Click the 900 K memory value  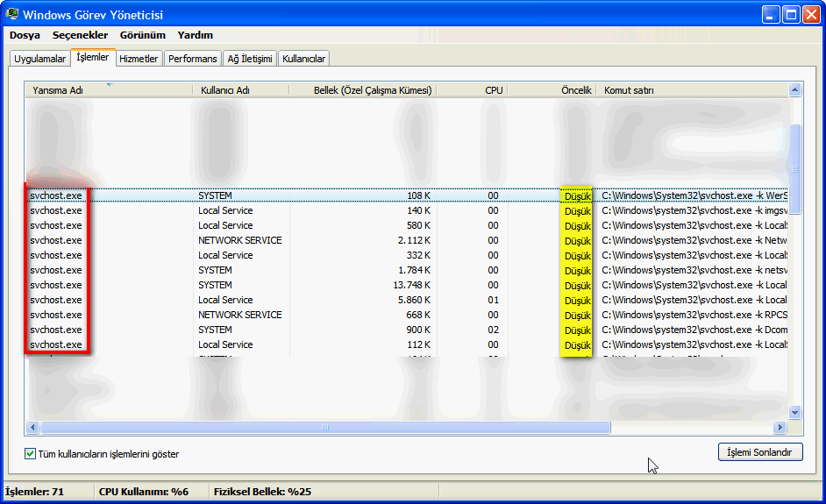click(418, 330)
